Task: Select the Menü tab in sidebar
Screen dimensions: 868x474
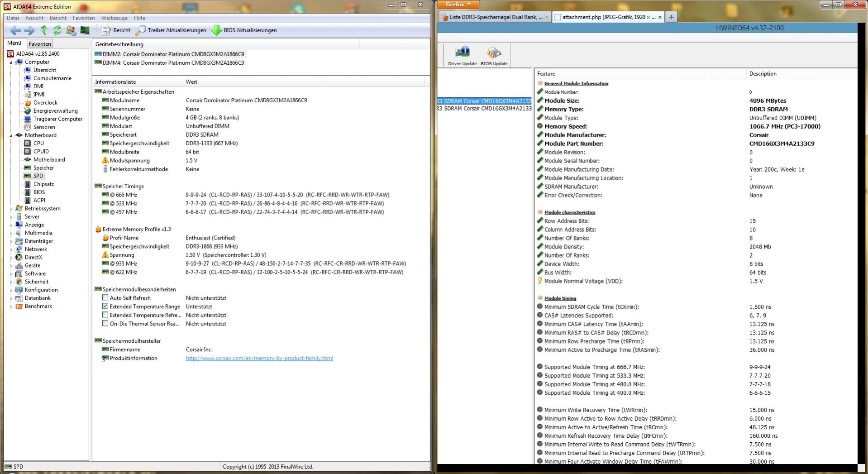Action: tap(14, 43)
